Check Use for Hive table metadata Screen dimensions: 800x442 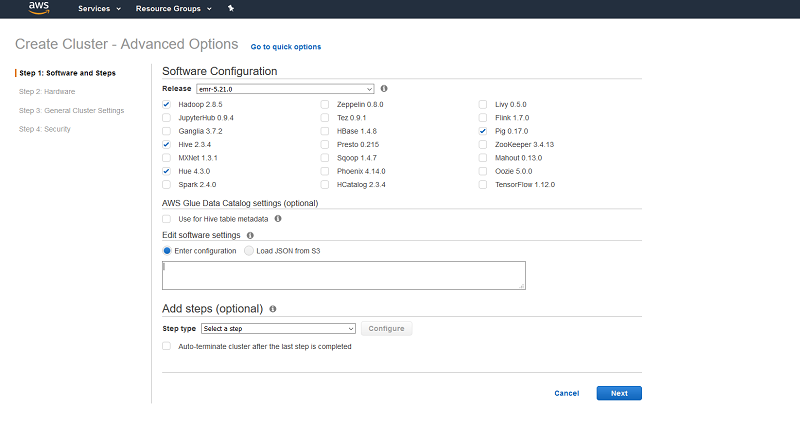[166, 219]
